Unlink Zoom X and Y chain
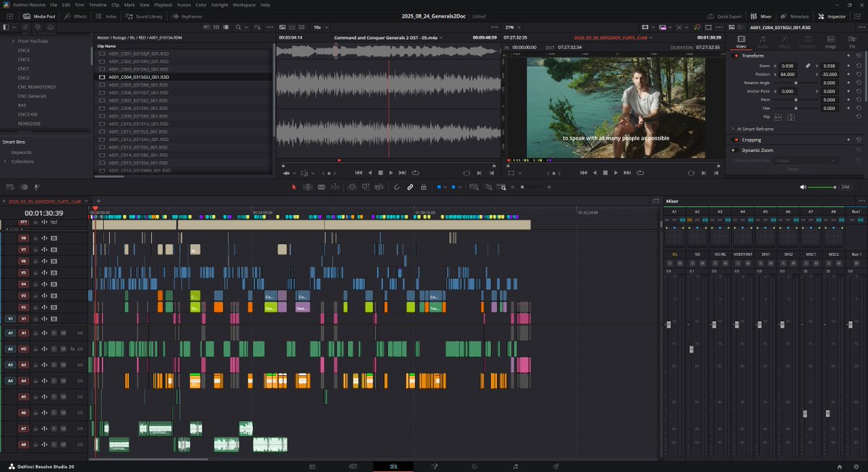The height and width of the screenshot is (472, 868). click(x=808, y=66)
